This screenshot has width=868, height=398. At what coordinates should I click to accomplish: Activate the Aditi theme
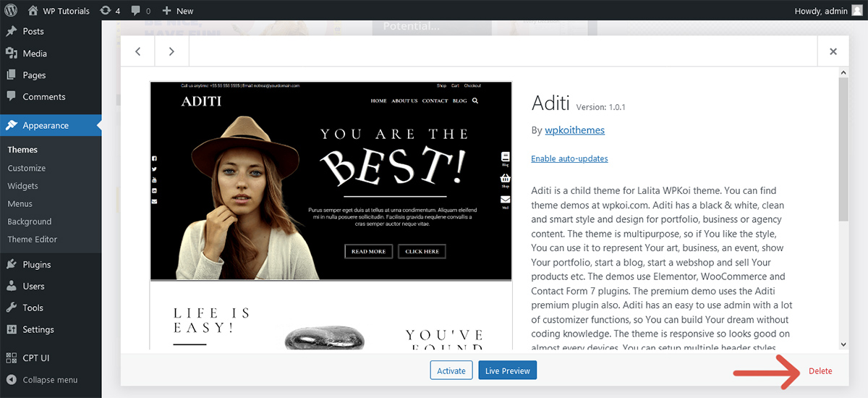point(451,371)
